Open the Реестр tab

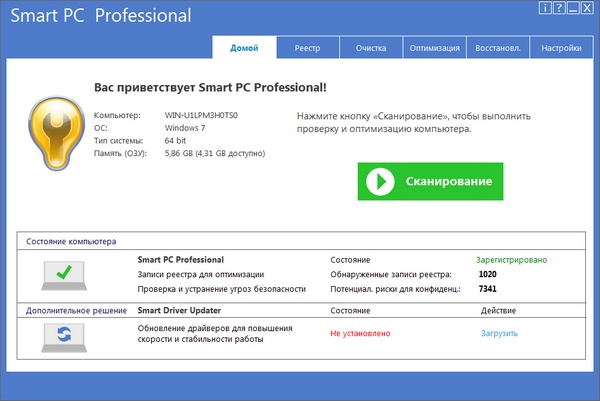pyautogui.click(x=307, y=48)
